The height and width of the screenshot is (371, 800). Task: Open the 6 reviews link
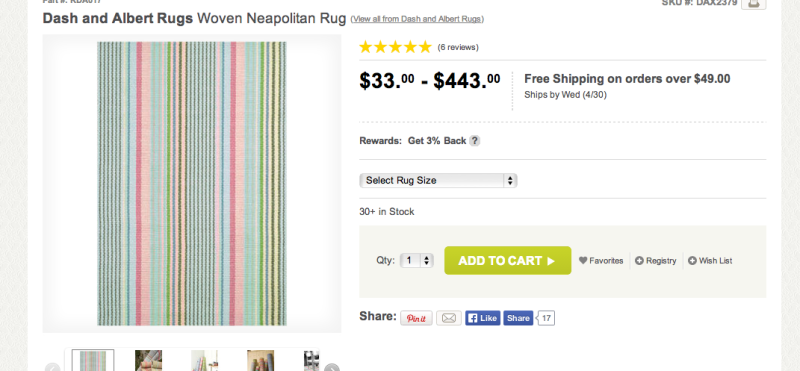(458, 47)
